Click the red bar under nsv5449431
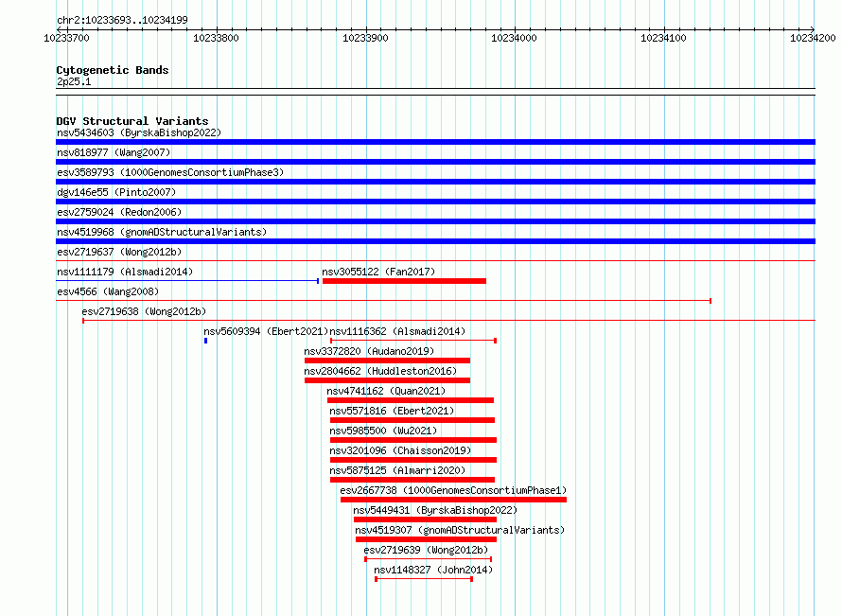The height and width of the screenshot is (616, 842). tap(425, 519)
